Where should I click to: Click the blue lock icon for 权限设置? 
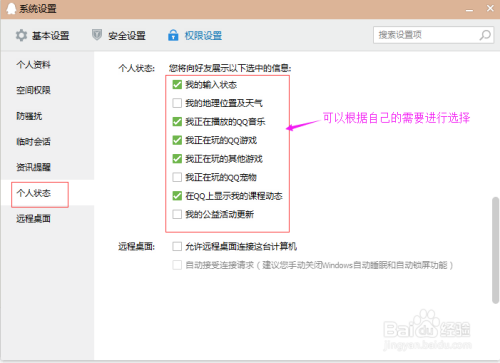[173, 35]
